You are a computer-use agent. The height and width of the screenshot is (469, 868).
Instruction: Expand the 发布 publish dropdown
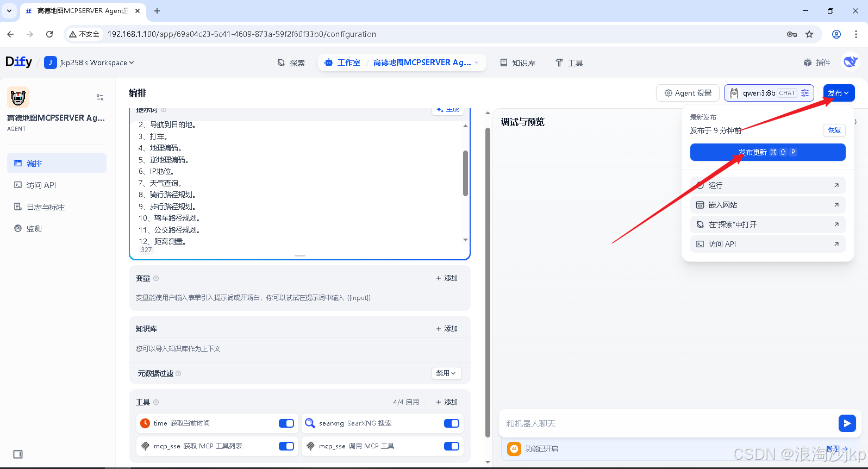pyautogui.click(x=839, y=93)
